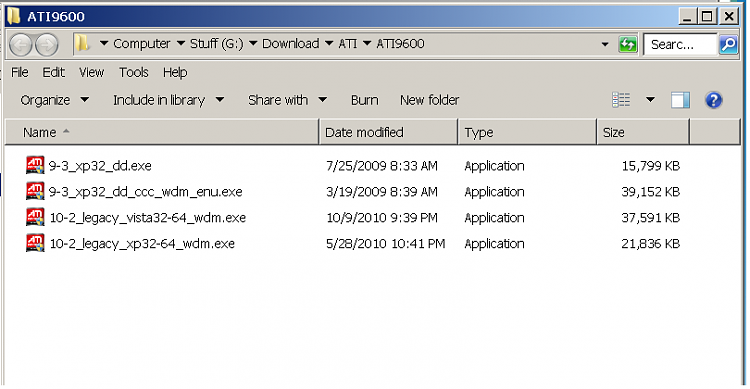The image size is (750, 389).
Task: Sort by Size column header
Action: pyautogui.click(x=643, y=132)
